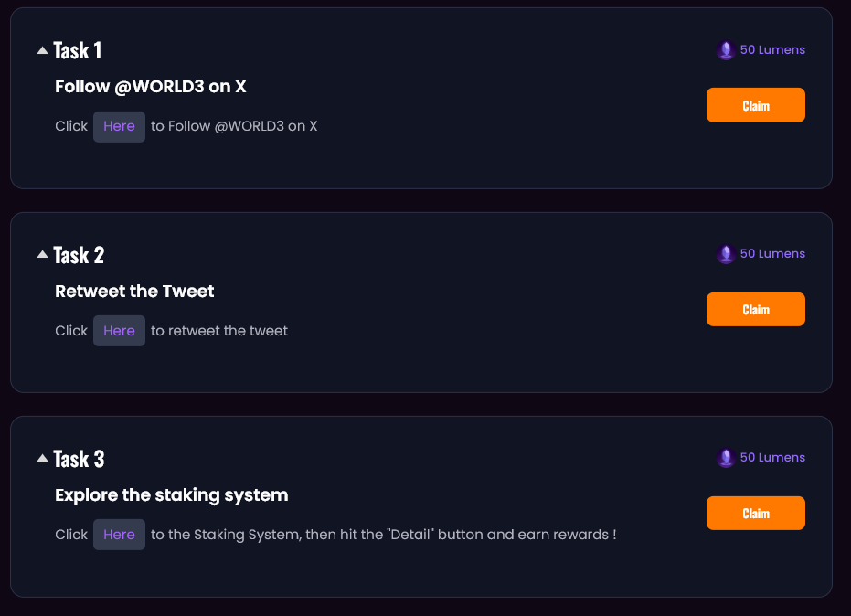851x616 pixels.
Task: Click the 50 Lumens label in Task 1
Action: [772, 50]
